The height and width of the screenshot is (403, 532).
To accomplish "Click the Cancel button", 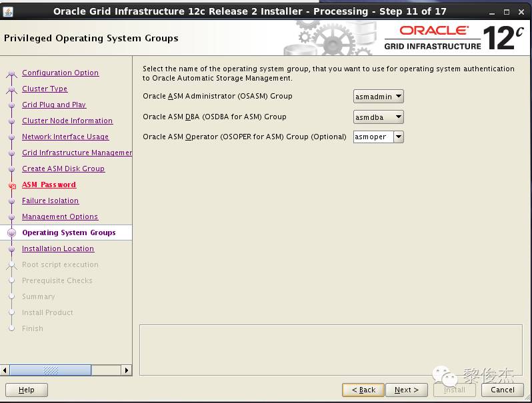I will pyautogui.click(x=503, y=390).
